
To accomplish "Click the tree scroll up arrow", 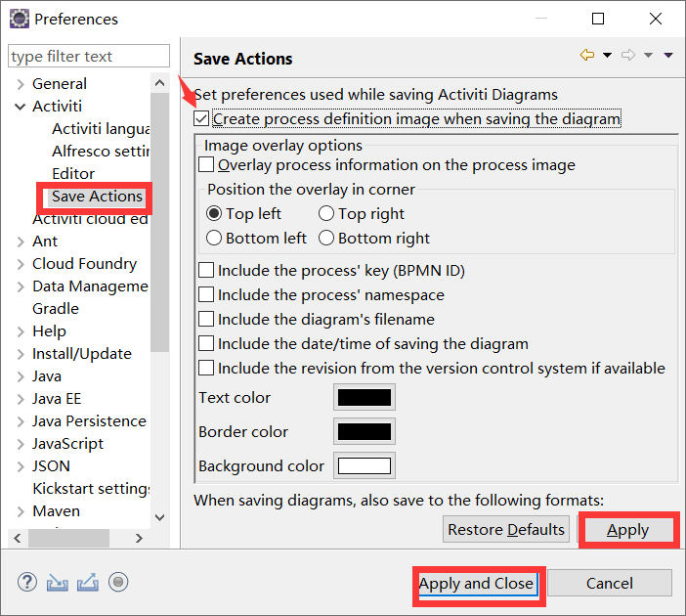I will pyautogui.click(x=160, y=83).
